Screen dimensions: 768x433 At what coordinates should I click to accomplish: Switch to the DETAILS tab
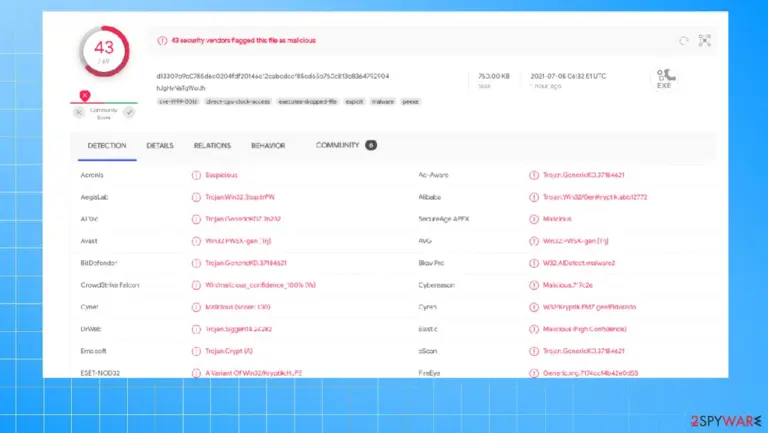tap(160, 145)
